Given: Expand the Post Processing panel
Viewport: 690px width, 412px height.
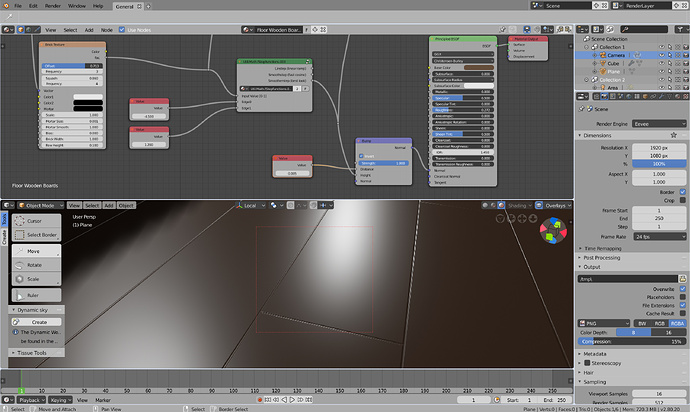Looking at the screenshot, I should tap(601, 258).
